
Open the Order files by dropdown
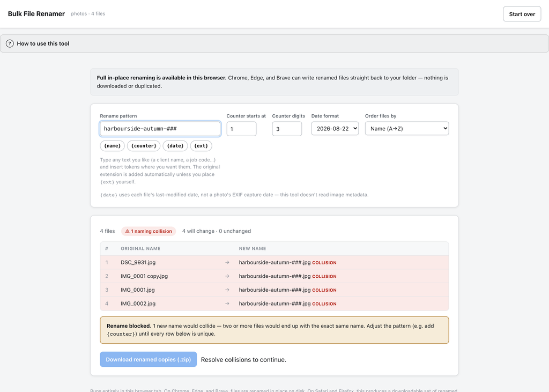coord(407,129)
